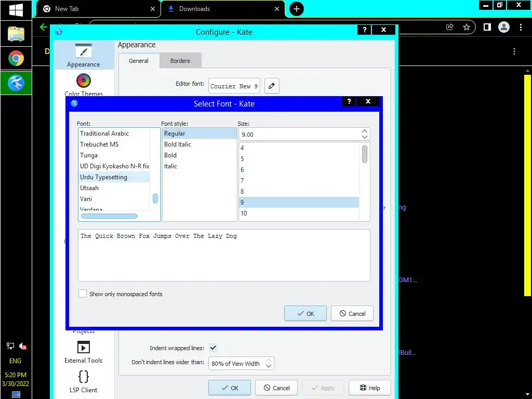Click the Kate taskbar icon
The height and width of the screenshot is (399, 532).
16,83
